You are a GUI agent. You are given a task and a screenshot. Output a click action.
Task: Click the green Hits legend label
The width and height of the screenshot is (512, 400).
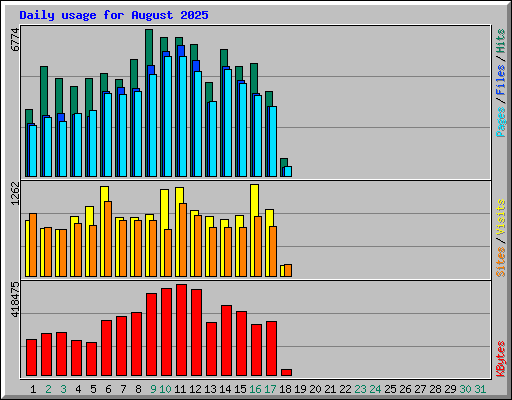[501, 41]
